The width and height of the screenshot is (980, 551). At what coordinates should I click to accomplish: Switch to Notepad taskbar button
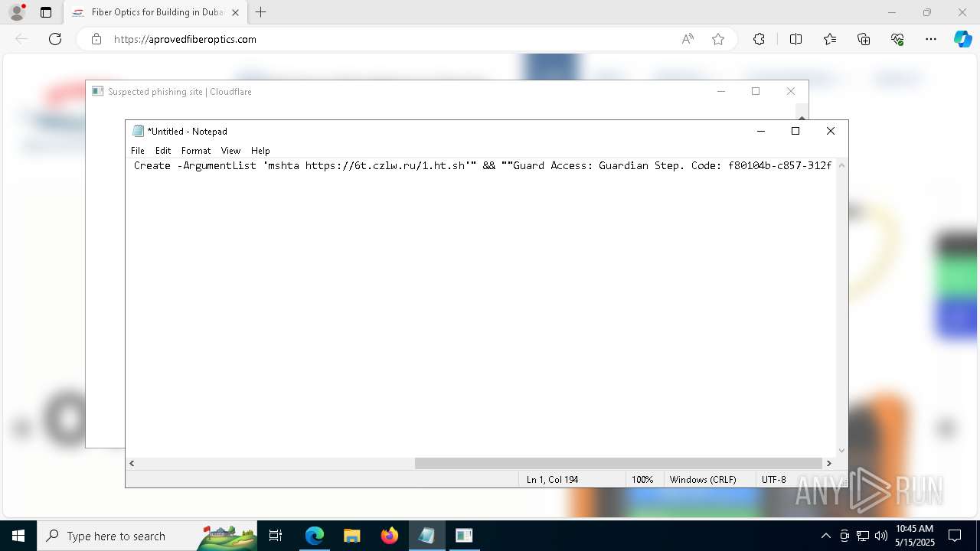(x=426, y=536)
